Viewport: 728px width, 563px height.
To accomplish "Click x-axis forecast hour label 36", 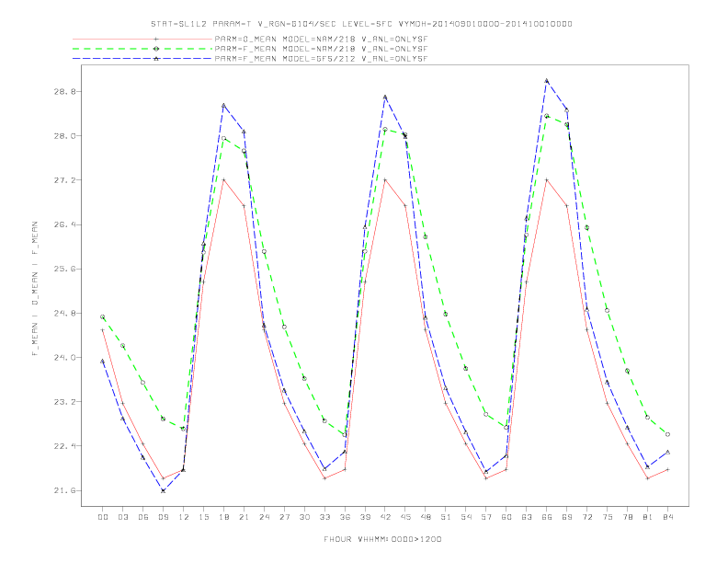I will pos(345,517).
